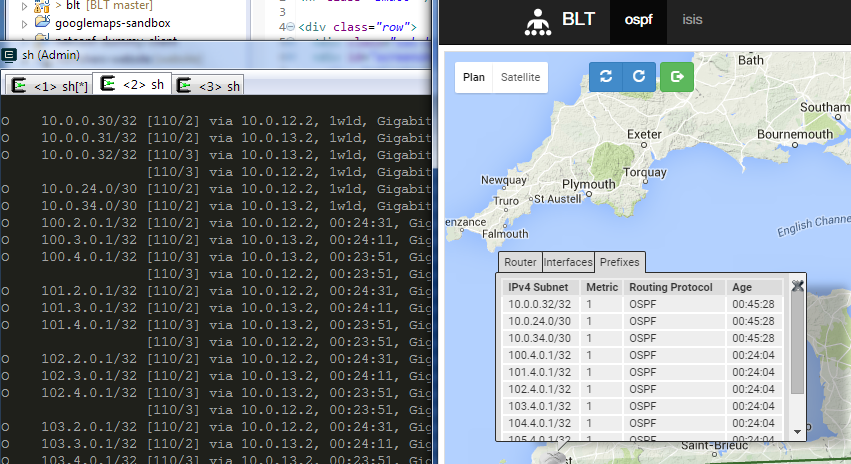
Task: Click the terminal icon of tab <2> sh
Action: (x=107, y=84)
